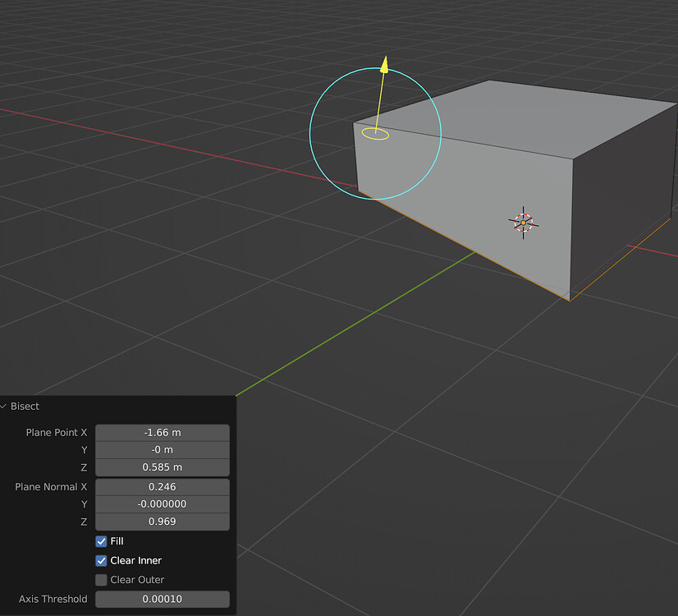Select the Plane Point Y field
The height and width of the screenshot is (616, 678).
click(162, 449)
